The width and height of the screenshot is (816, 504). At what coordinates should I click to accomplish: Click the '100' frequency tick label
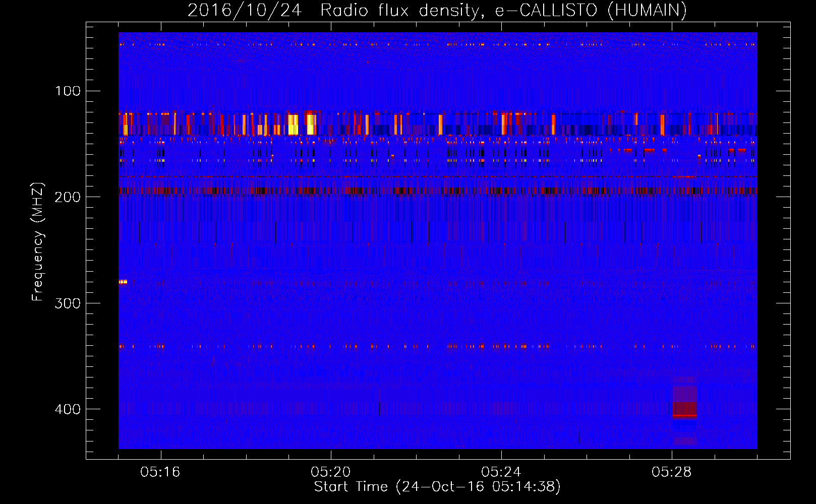[x=68, y=91]
